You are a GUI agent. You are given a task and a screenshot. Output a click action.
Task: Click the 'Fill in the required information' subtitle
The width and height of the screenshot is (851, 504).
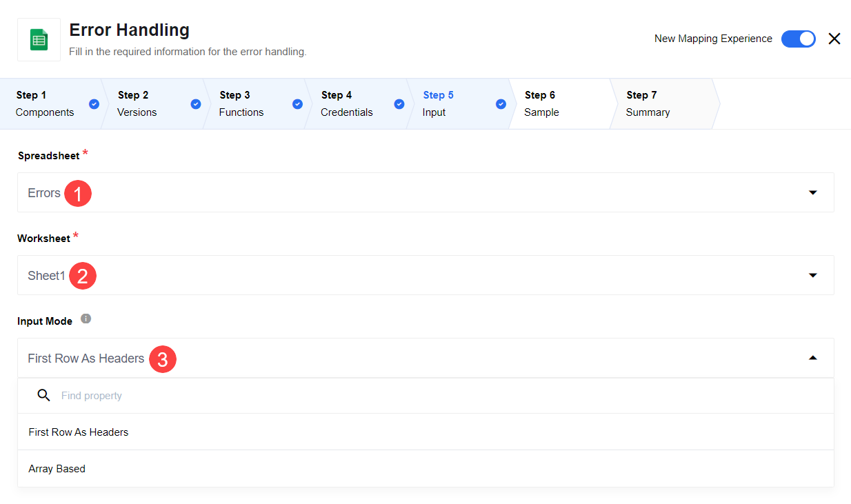coord(188,52)
